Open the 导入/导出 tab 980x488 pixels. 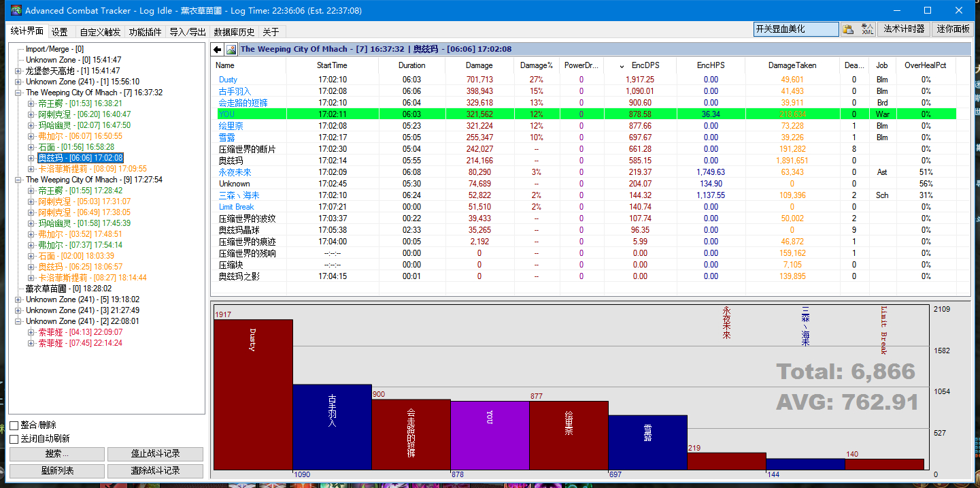pos(188,32)
